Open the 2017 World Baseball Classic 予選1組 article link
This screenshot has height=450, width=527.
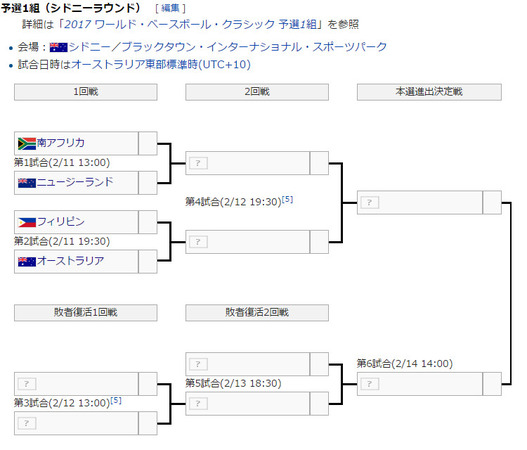[x=191, y=24]
